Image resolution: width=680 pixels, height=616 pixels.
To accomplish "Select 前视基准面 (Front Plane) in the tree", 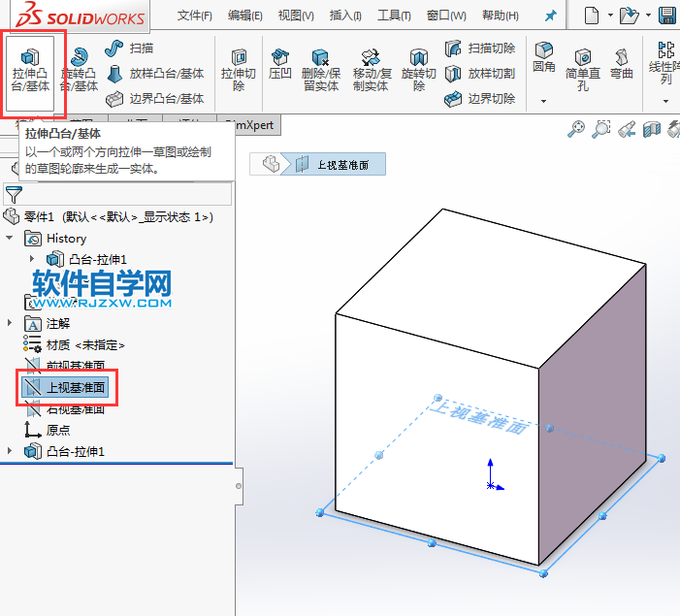I will click(64, 366).
